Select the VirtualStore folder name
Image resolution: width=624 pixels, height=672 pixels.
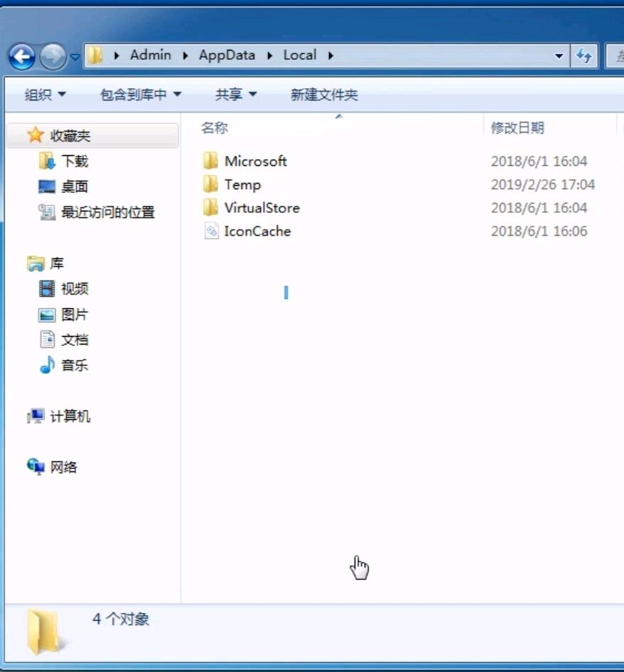pyautogui.click(x=262, y=208)
